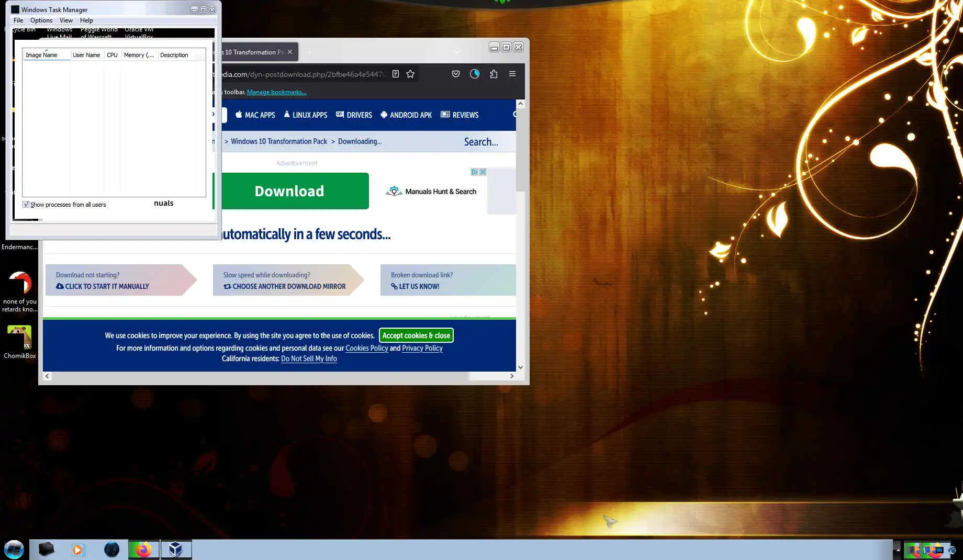Click the AdChoices triangle icon on the ad
963x560 pixels.
[474, 172]
